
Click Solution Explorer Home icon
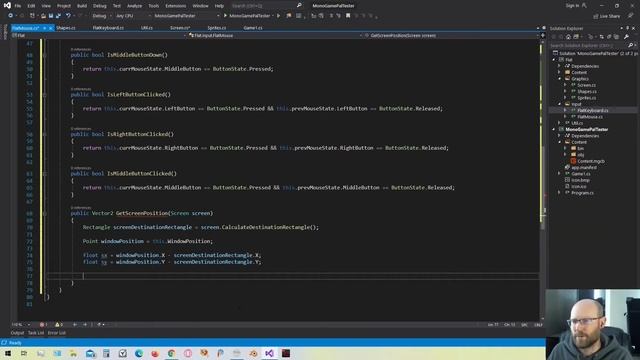tap(568, 37)
